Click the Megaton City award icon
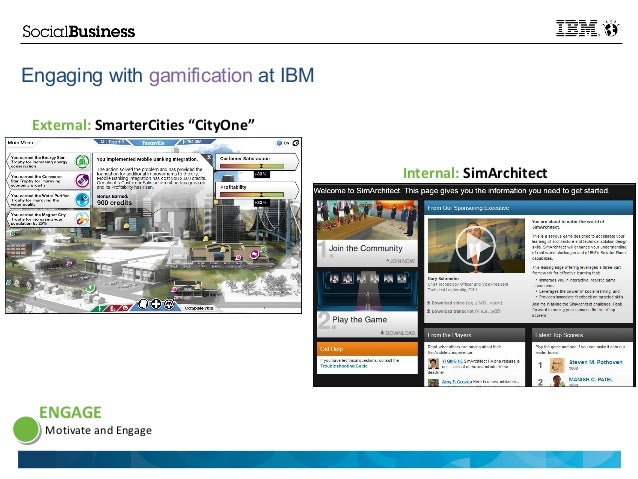Viewport: 638px width, 479px height. [83, 219]
